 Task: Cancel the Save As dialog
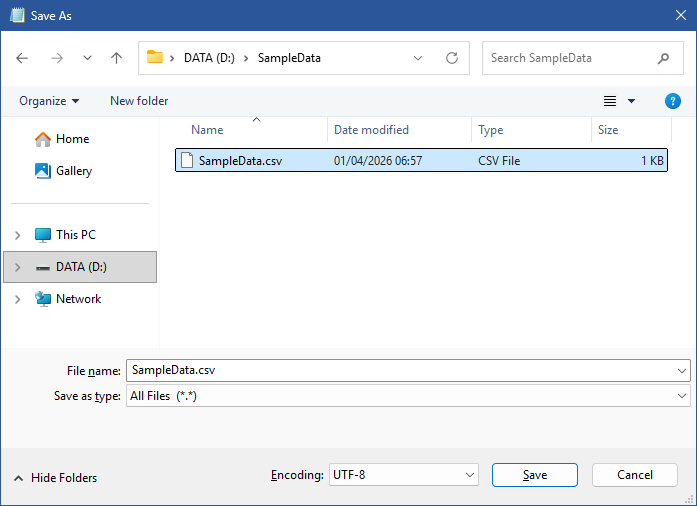(635, 475)
